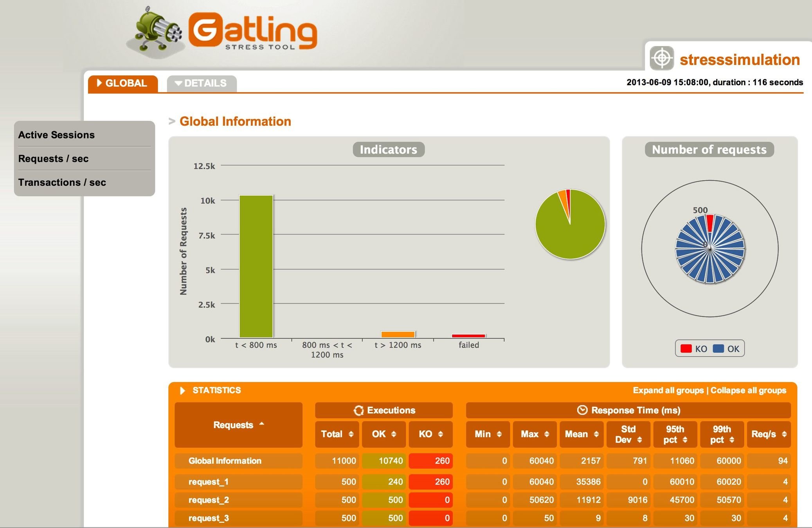The width and height of the screenshot is (812, 528).
Task: Select the request_2 row name
Action: click(x=209, y=500)
